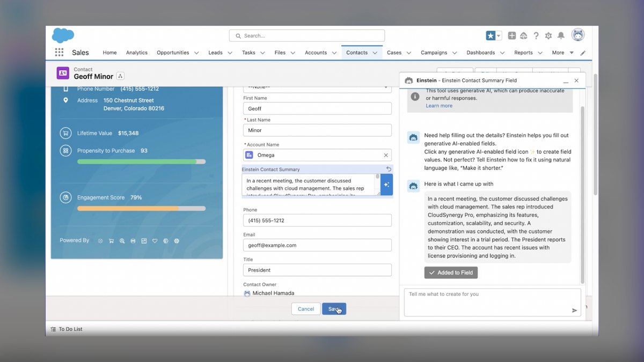
Task: Click the First Name field
Action: coord(317,108)
